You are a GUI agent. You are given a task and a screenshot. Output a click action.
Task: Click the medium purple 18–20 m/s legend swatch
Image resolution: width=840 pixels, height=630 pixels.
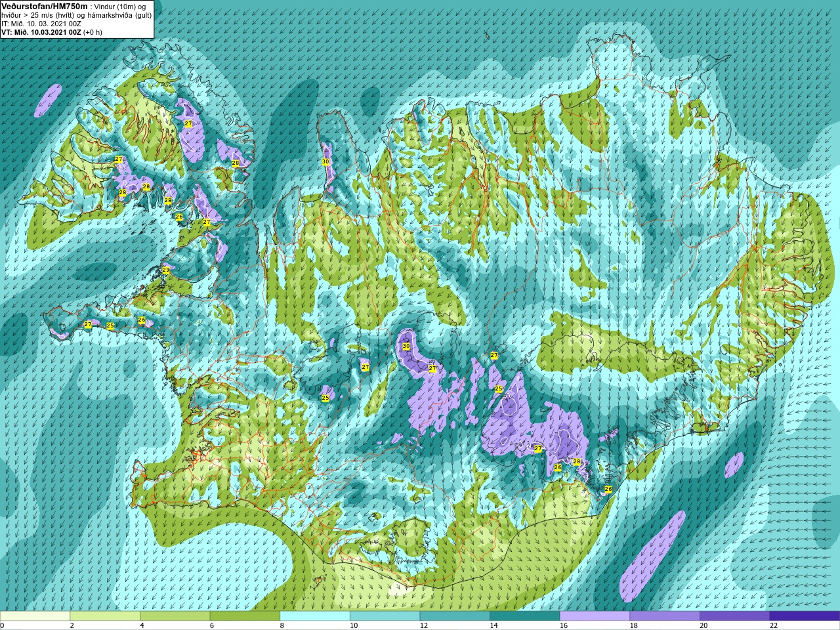point(665,616)
